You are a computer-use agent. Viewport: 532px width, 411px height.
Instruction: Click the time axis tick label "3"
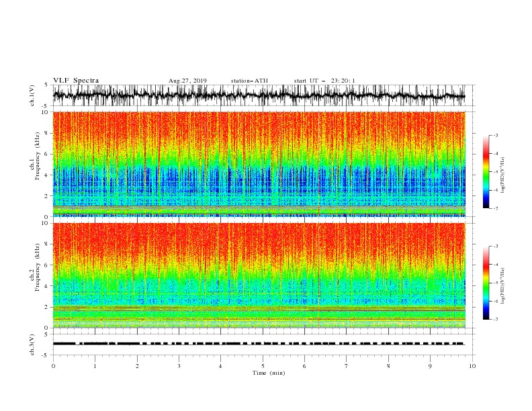tap(179, 366)
